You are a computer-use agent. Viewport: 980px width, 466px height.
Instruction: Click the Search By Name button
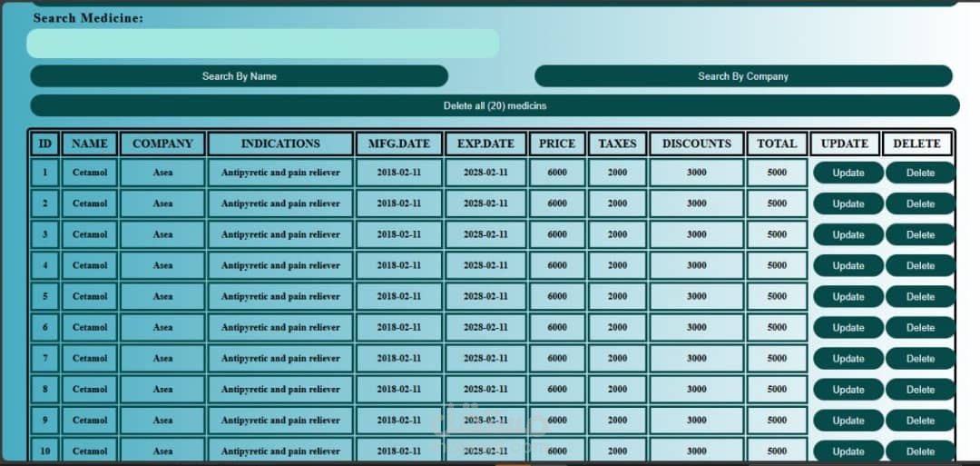[239, 76]
